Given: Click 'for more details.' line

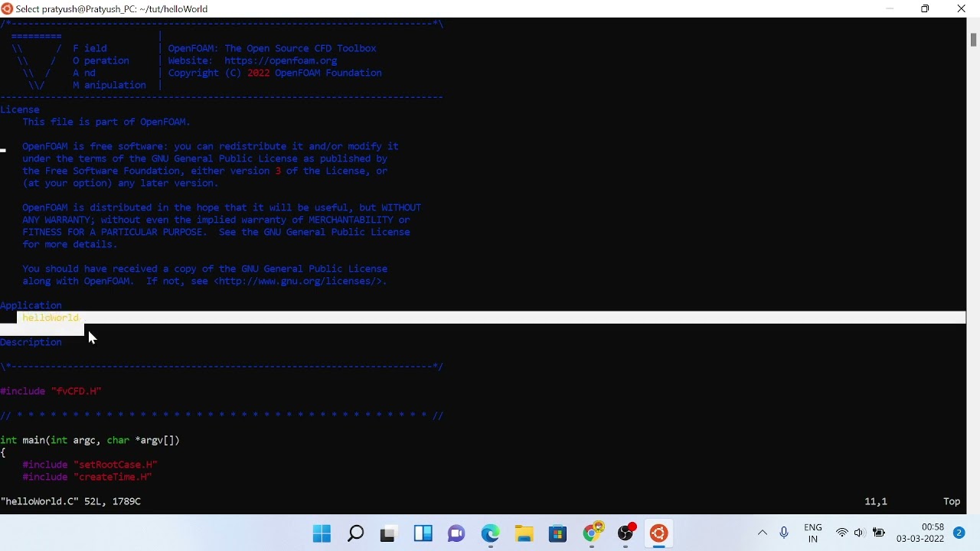Looking at the screenshot, I should click(70, 244).
